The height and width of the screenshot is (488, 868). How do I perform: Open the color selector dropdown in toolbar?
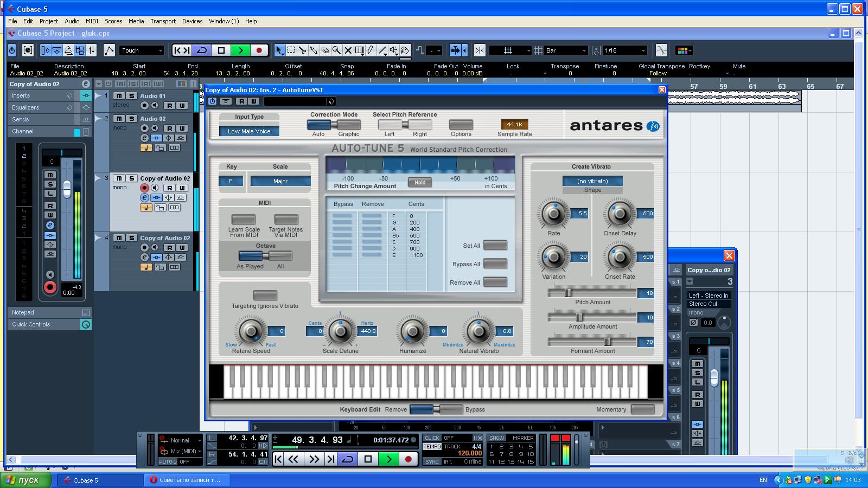685,50
